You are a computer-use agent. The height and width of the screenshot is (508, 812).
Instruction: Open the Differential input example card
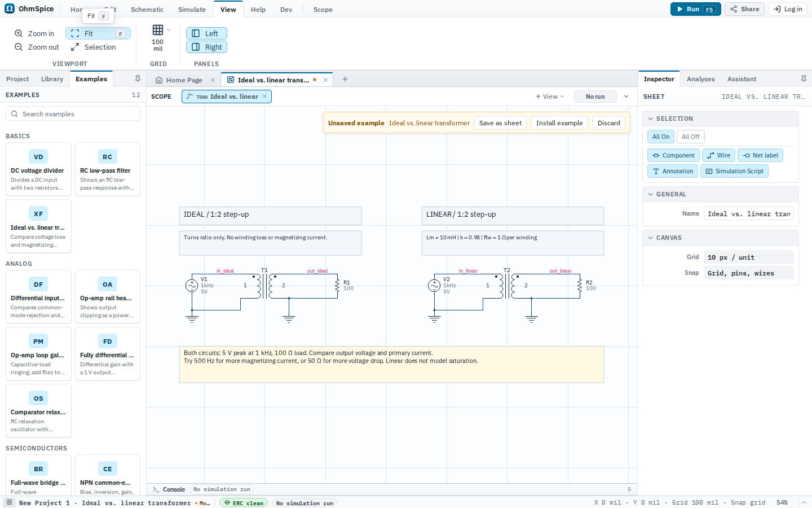pyautogui.click(x=38, y=296)
